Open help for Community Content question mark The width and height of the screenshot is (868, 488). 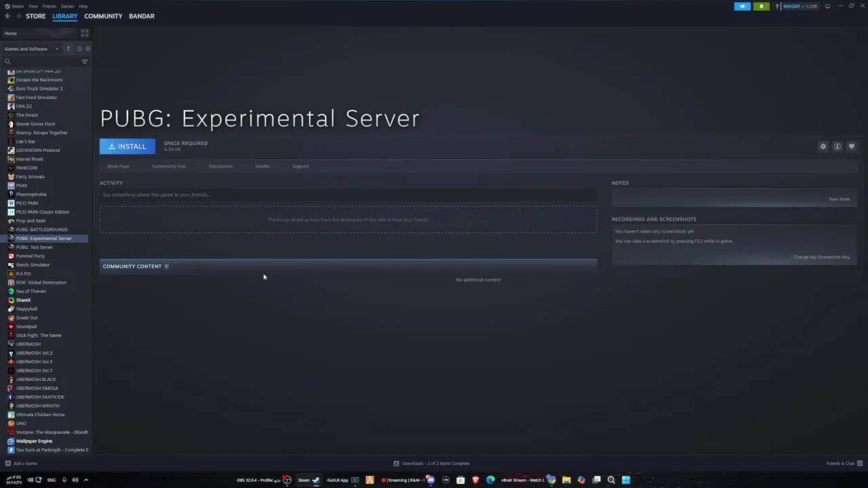tap(166, 266)
